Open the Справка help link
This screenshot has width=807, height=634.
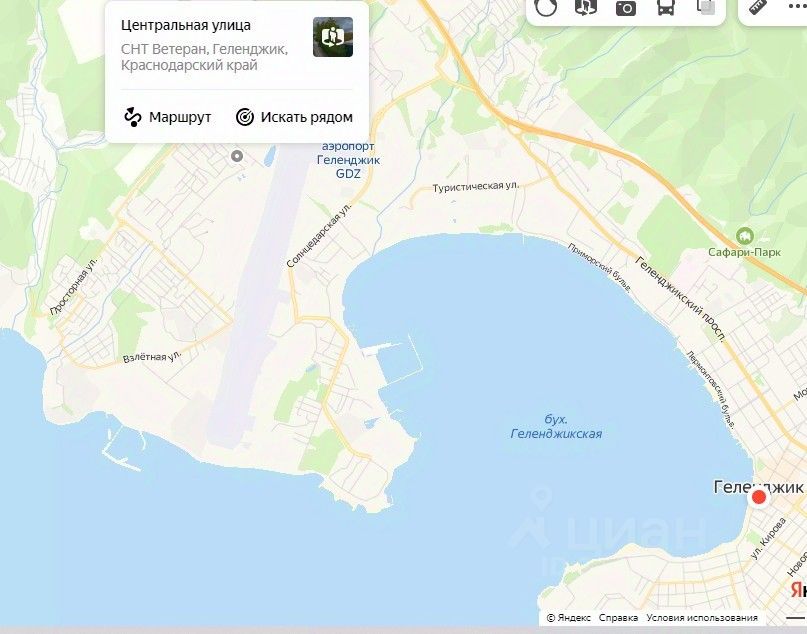618,618
